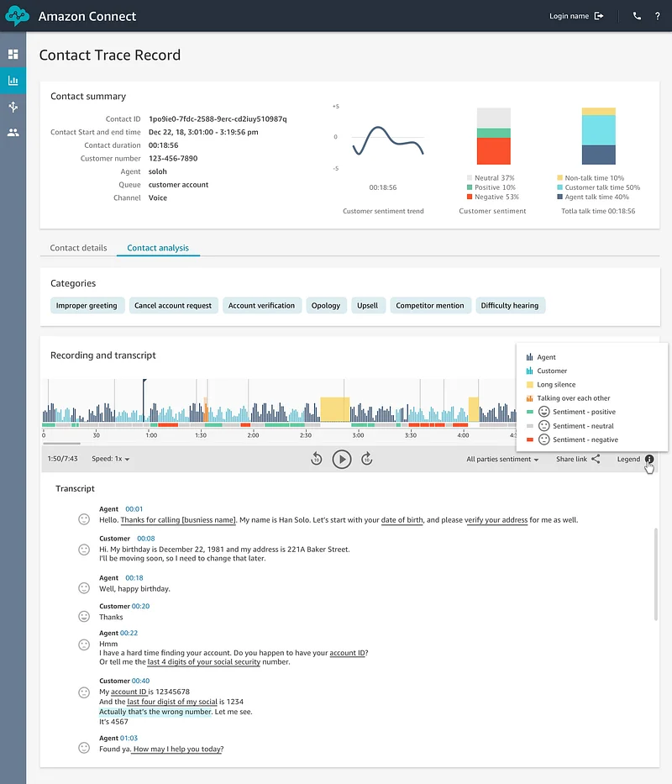Select the Upsell category chip
Viewport: 672px width, 784px height.
(368, 306)
